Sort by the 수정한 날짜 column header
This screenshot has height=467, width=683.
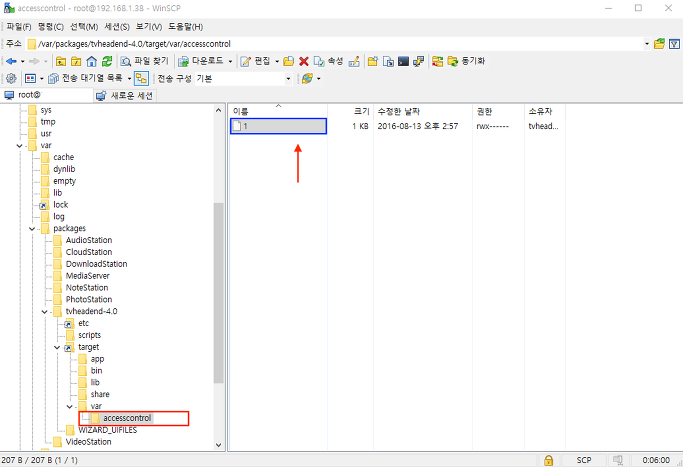(423, 112)
